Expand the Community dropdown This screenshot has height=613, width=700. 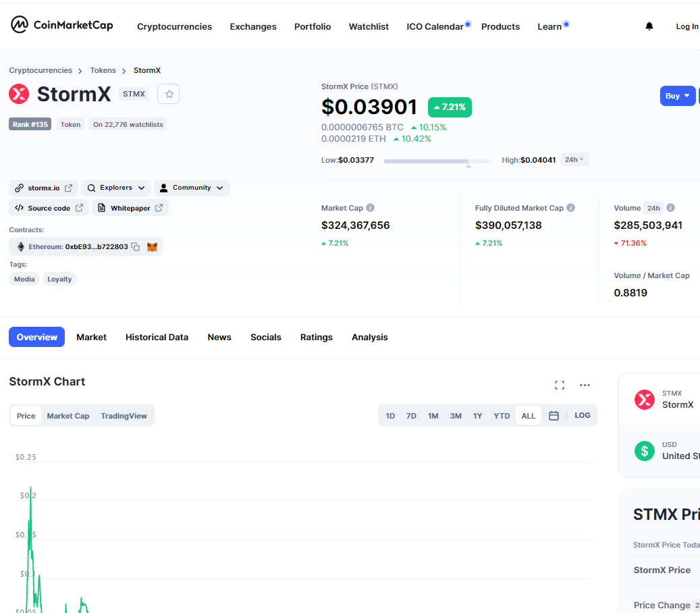192,188
